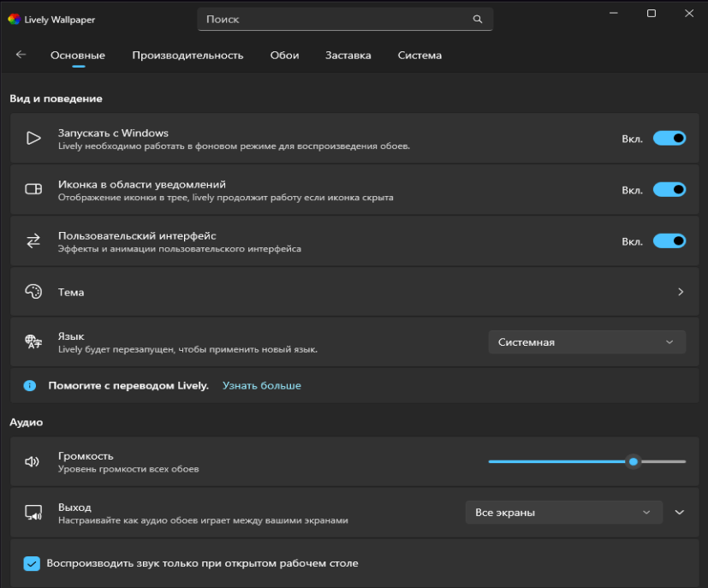The height and width of the screenshot is (588, 708).
Task: Adjust the Громкость volume slider
Action: [587, 461]
